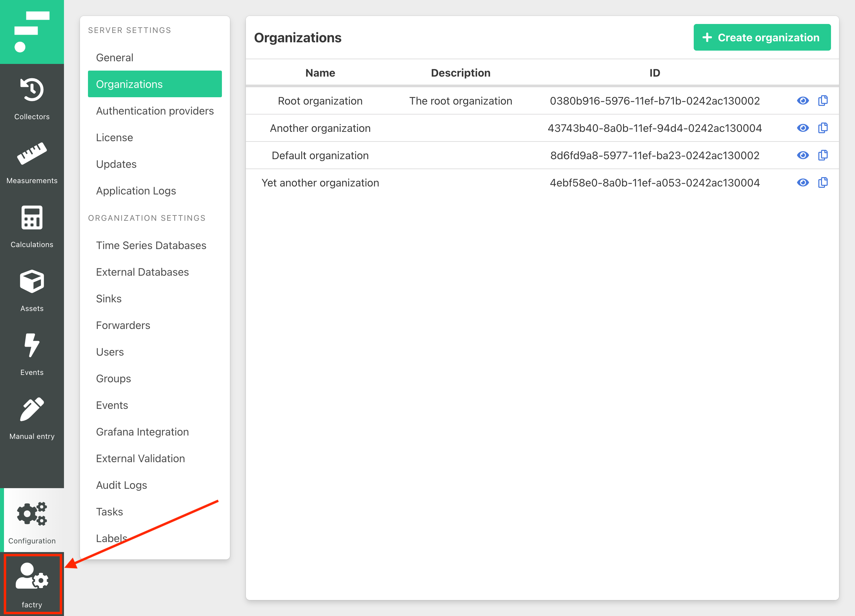Image resolution: width=855 pixels, height=616 pixels.
Task: Open Application Logs
Action: tap(155, 191)
